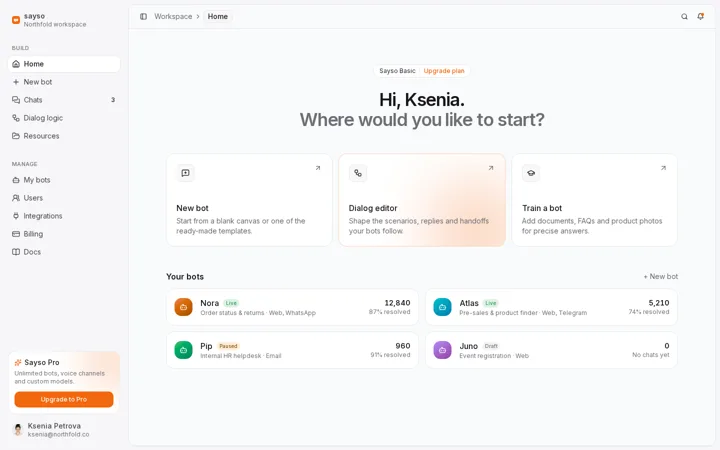
Task: Click Juno's purple bot avatar
Action: coord(442,350)
